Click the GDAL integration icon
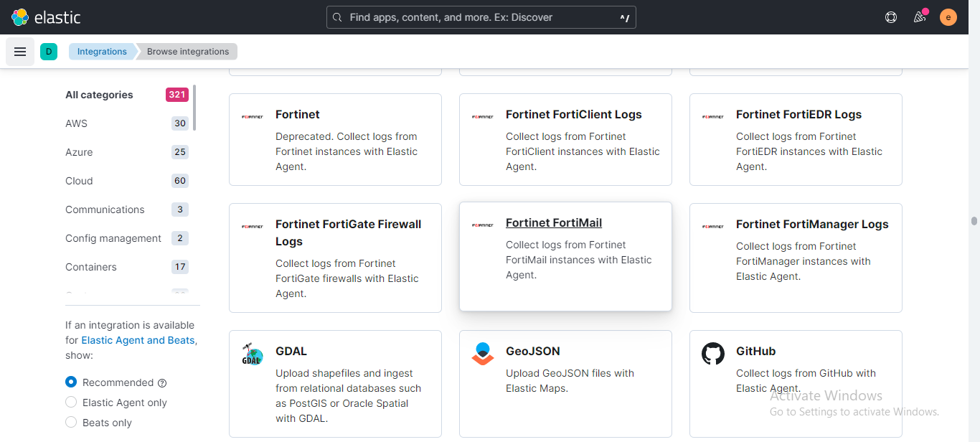Viewport: 980px width, 442px height. [x=253, y=353]
